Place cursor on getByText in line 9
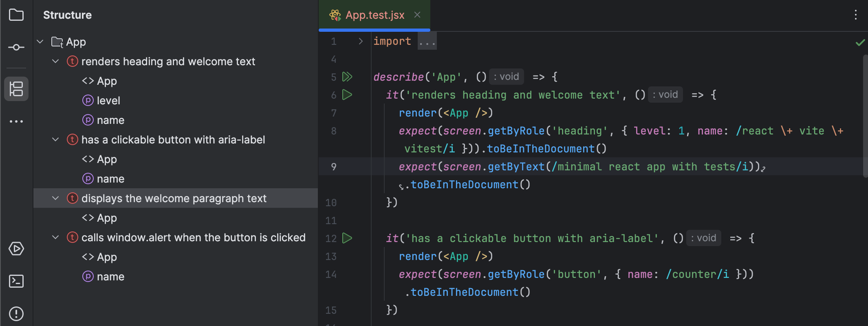Screen dimensions: 868x326 [516, 167]
